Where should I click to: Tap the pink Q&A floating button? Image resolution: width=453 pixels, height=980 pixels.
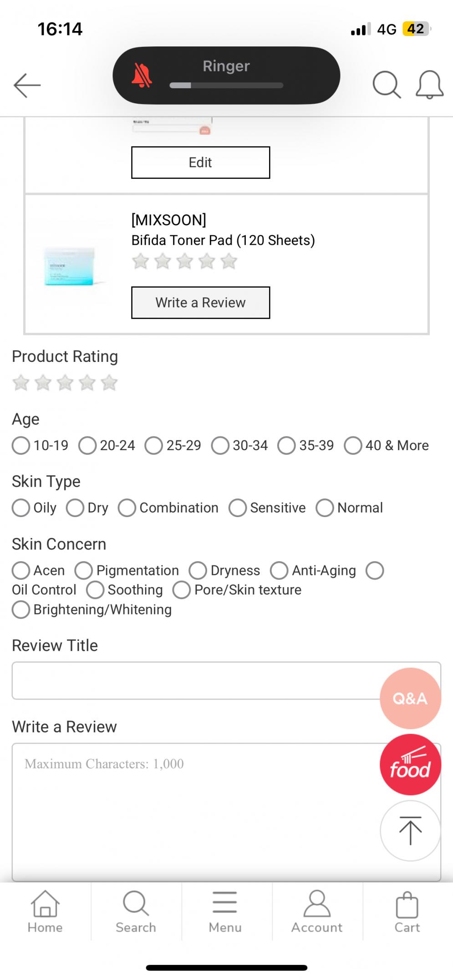click(x=410, y=698)
